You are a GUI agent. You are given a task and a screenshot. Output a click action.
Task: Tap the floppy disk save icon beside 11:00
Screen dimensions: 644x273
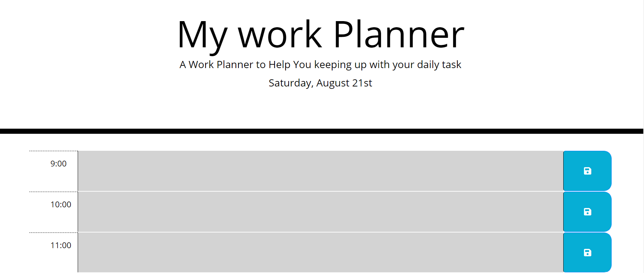[587, 253]
